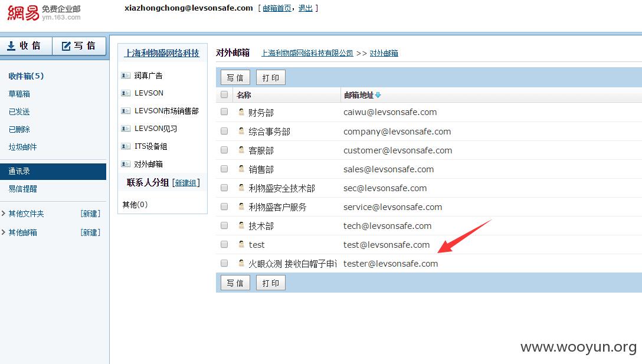Expand the 其他邮箱 section
Screen dimensions: 642x364
4,232
